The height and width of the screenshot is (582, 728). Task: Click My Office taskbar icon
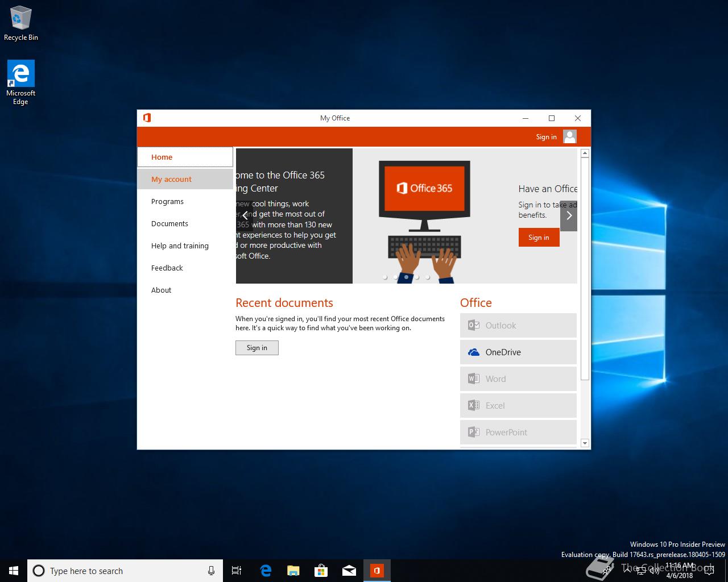coord(377,571)
